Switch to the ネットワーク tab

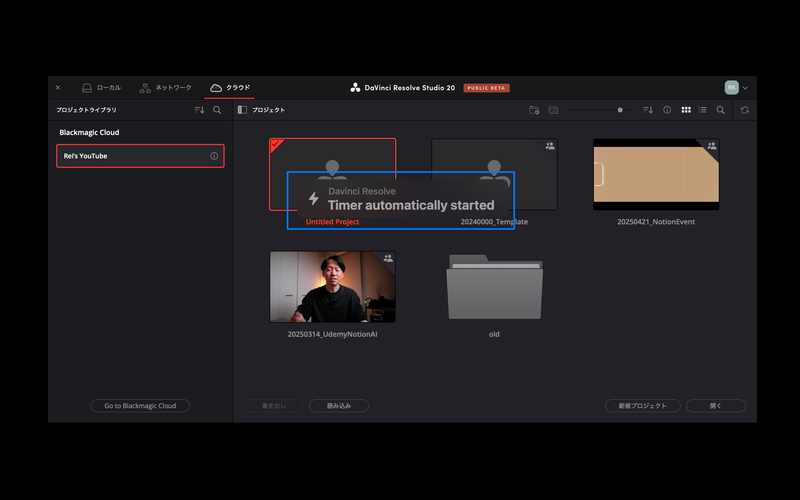tap(165, 88)
